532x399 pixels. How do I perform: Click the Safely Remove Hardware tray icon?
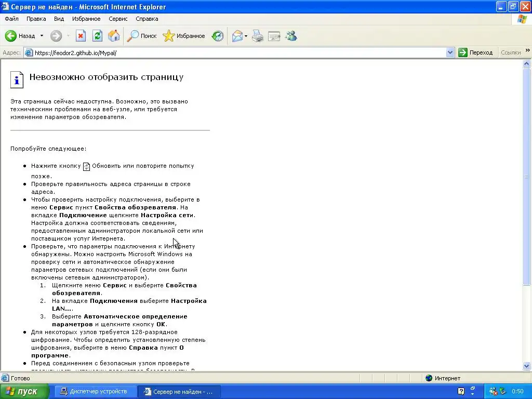coord(502,392)
